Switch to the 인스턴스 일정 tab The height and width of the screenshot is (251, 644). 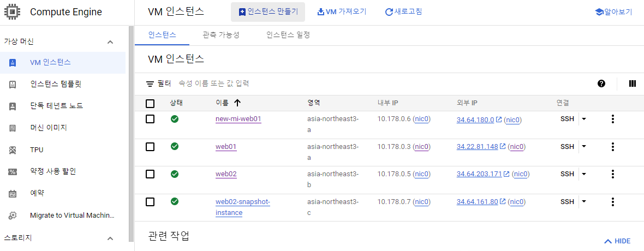288,35
